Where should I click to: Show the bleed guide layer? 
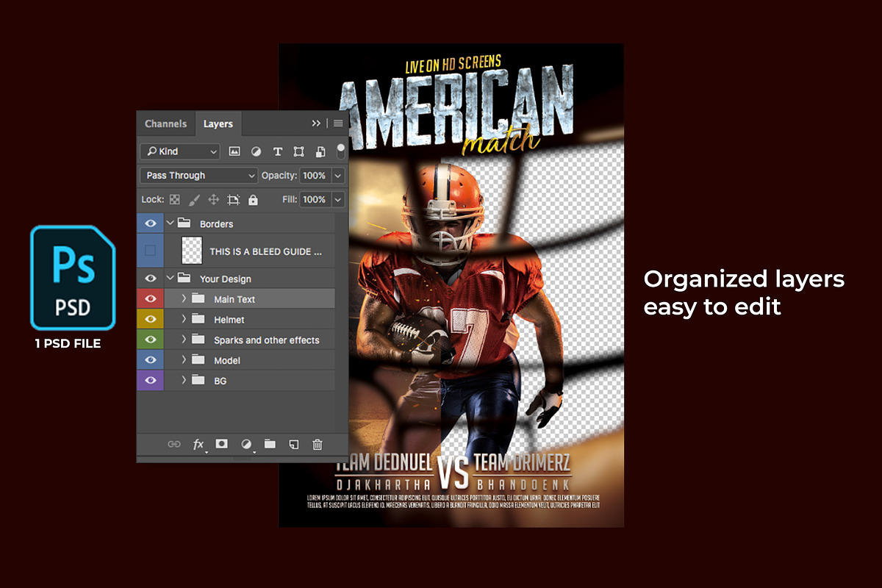(151, 251)
